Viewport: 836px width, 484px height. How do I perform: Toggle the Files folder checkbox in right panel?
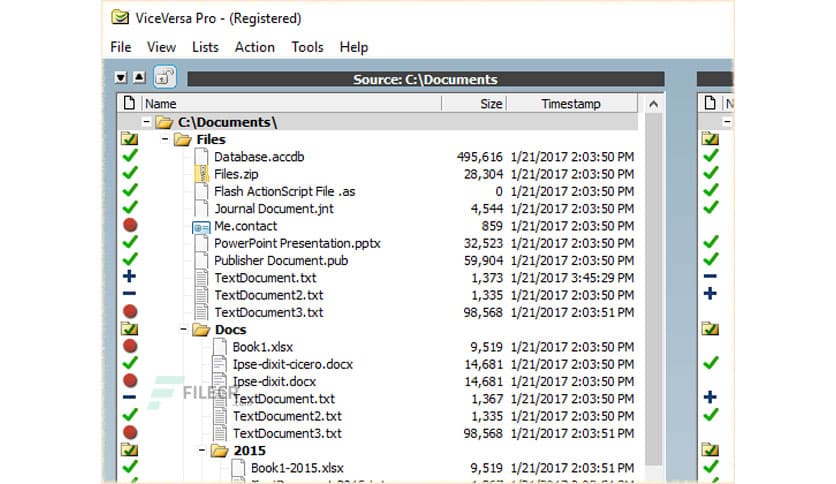710,139
